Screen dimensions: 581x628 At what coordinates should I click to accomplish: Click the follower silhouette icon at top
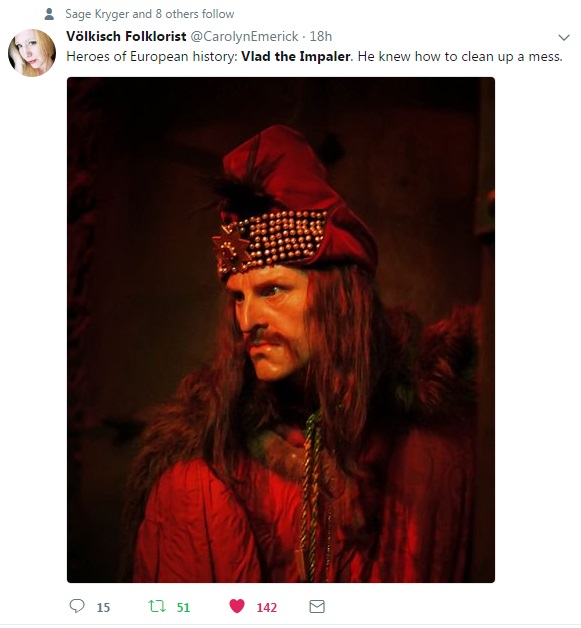[x=49, y=14]
